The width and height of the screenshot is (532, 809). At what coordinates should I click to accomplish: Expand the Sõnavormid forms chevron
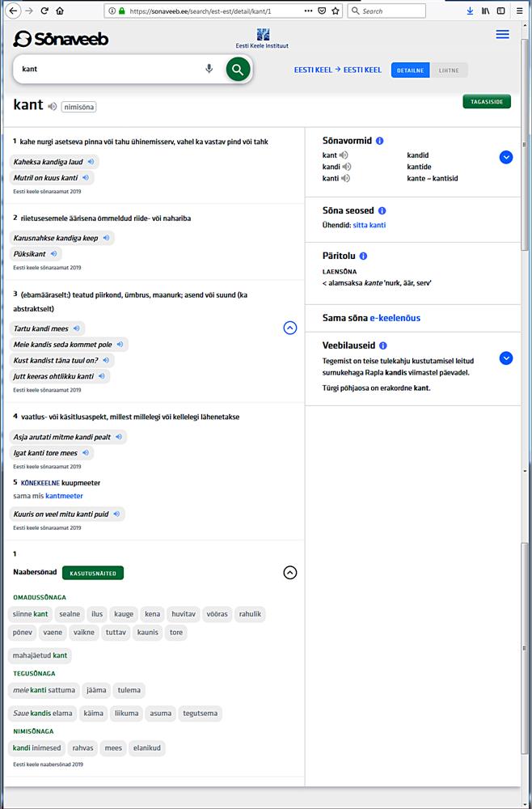point(506,157)
